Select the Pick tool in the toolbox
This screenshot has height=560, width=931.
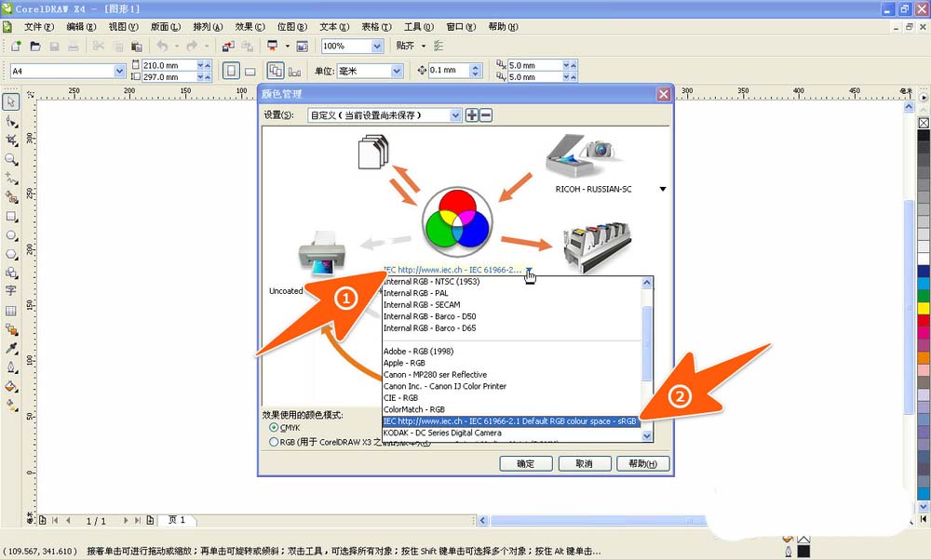coord(11,101)
